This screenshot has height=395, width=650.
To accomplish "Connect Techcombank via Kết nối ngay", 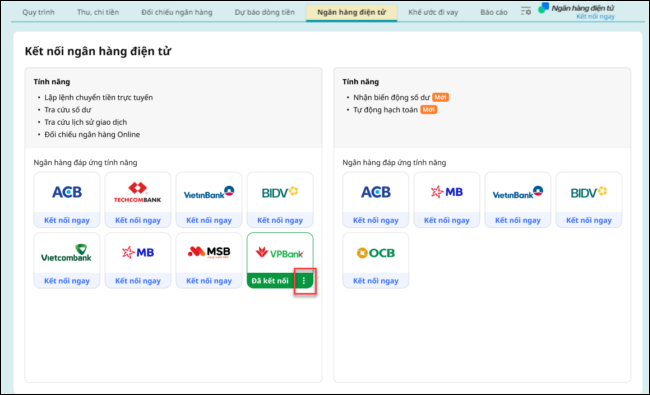I will [138, 220].
